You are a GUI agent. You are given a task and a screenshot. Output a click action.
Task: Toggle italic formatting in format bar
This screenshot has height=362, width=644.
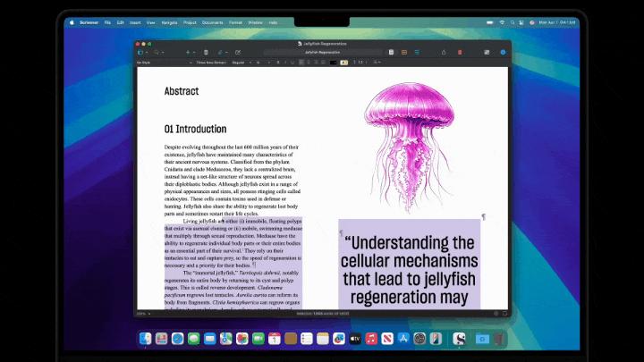coord(285,63)
